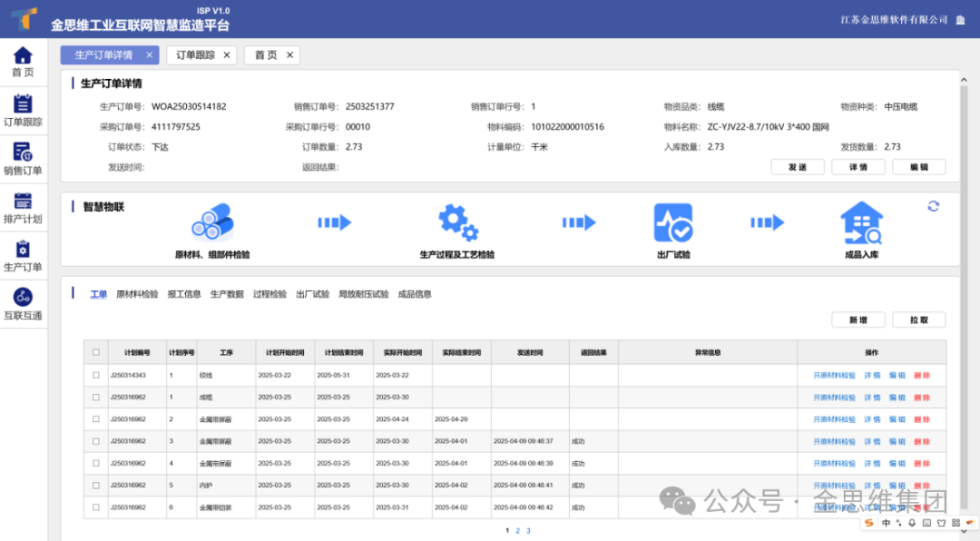Go to 销售订单 sidebar icon

coord(23,159)
